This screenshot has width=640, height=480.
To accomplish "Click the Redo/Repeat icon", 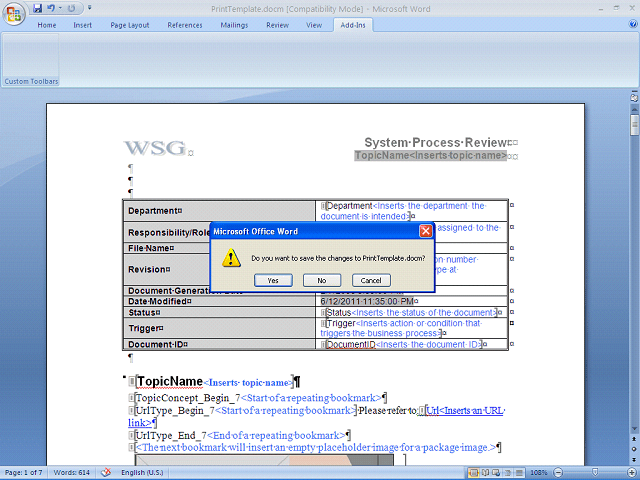I will [x=71, y=8].
